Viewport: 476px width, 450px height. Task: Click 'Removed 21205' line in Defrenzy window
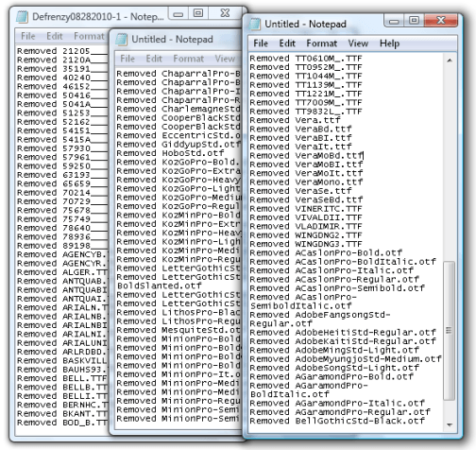tap(62, 51)
